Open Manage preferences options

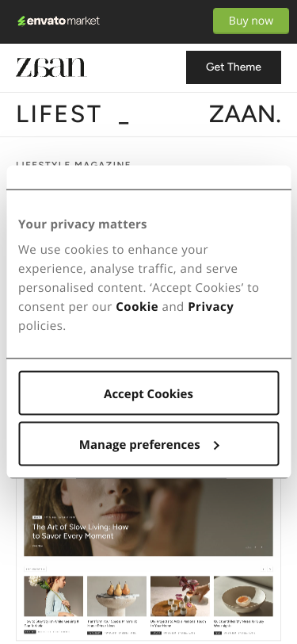click(x=149, y=444)
